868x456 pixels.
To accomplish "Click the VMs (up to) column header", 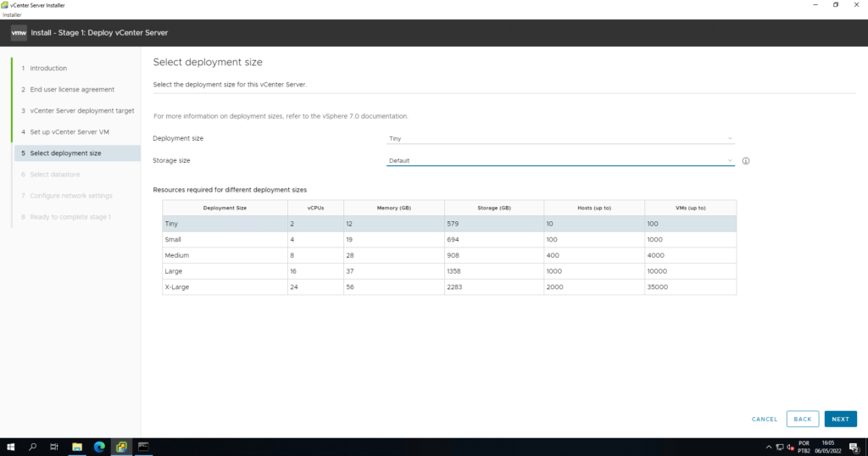I will [x=690, y=208].
